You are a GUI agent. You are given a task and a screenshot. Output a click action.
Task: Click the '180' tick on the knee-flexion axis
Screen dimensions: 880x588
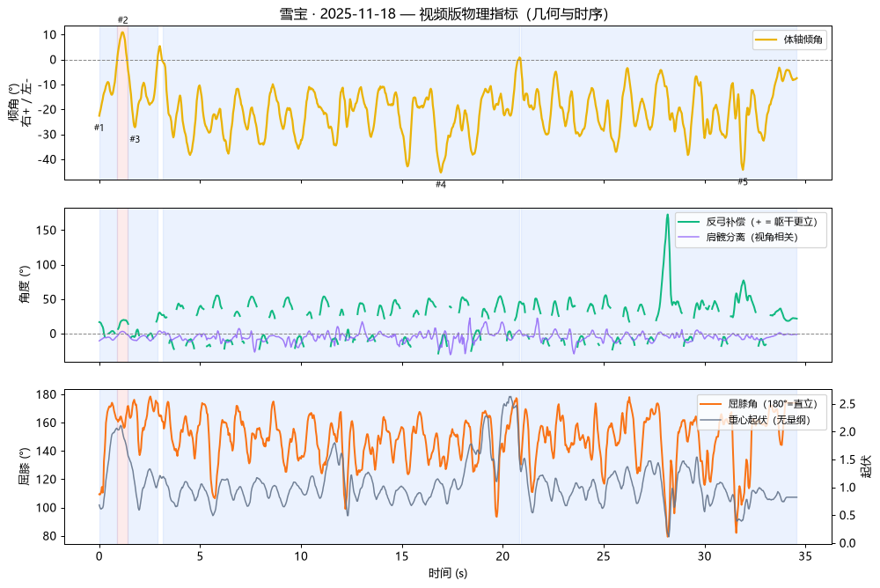point(47,395)
